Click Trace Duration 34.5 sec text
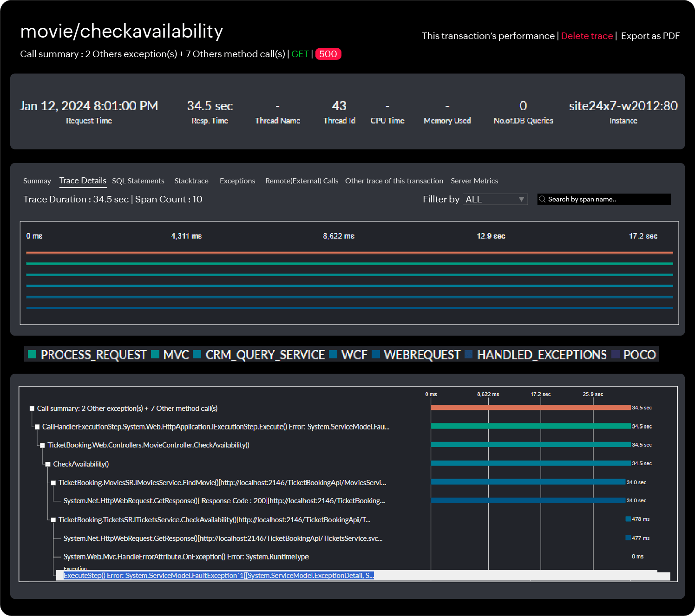This screenshot has height=616, width=695. 76,199
